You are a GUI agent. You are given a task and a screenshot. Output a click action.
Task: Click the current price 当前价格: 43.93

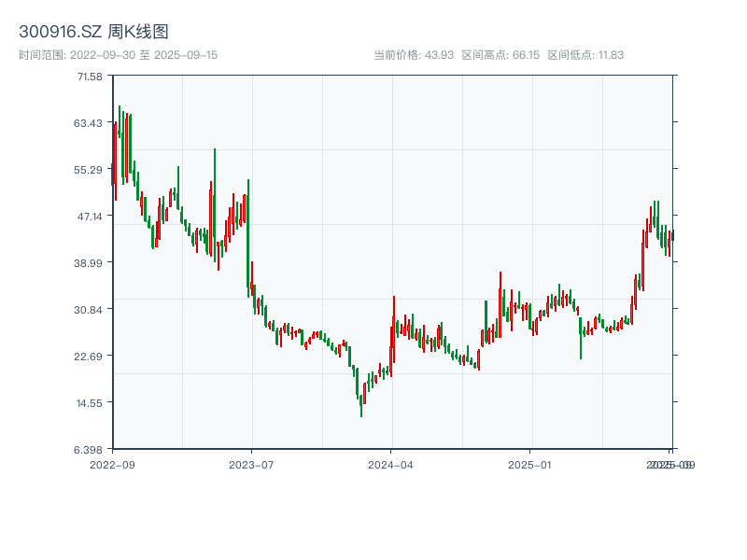pos(414,55)
